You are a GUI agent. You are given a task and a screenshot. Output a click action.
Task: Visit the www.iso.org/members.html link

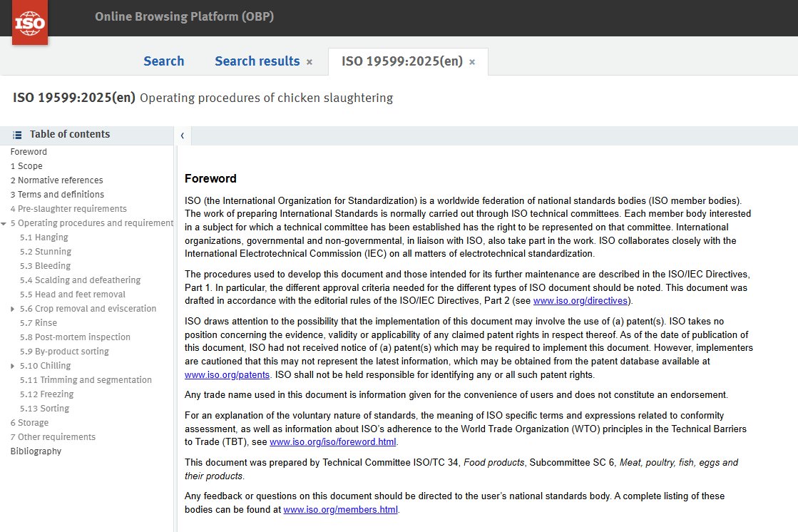341,509
